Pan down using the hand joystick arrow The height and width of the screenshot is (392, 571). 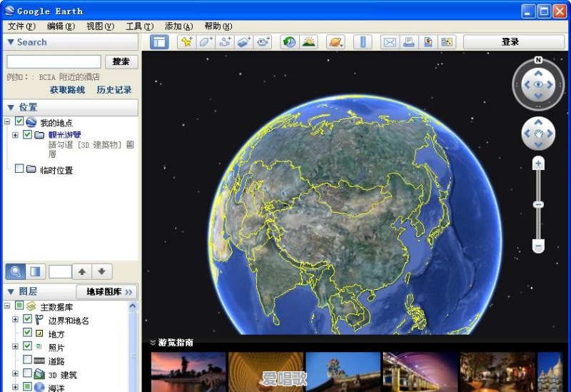[x=538, y=145]
